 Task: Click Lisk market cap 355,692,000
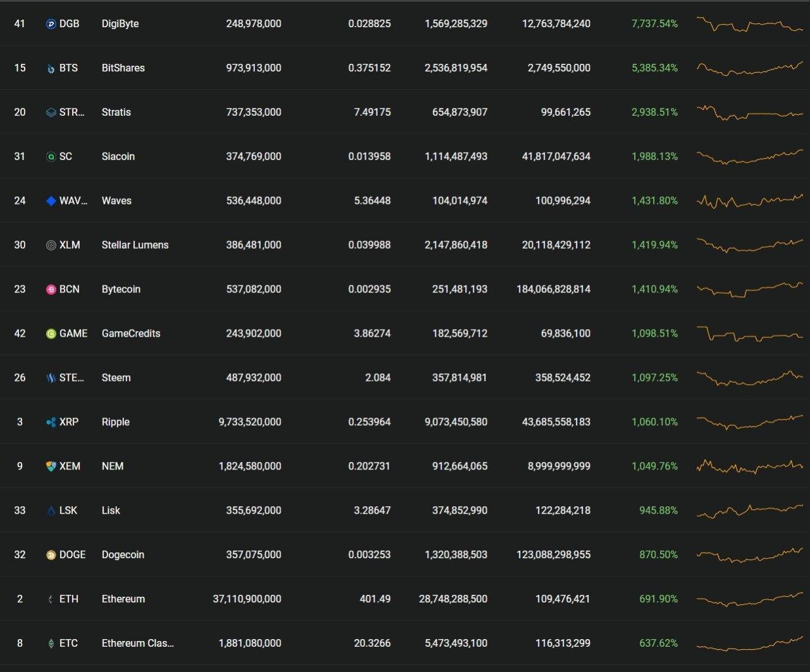point(254,510)
